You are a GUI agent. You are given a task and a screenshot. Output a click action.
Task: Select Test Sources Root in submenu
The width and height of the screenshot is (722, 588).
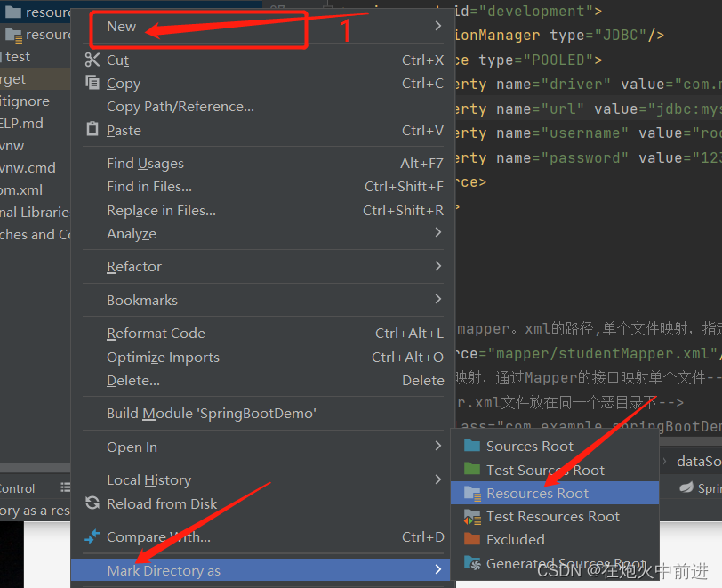pyautogui.click(x=555, y=470)
